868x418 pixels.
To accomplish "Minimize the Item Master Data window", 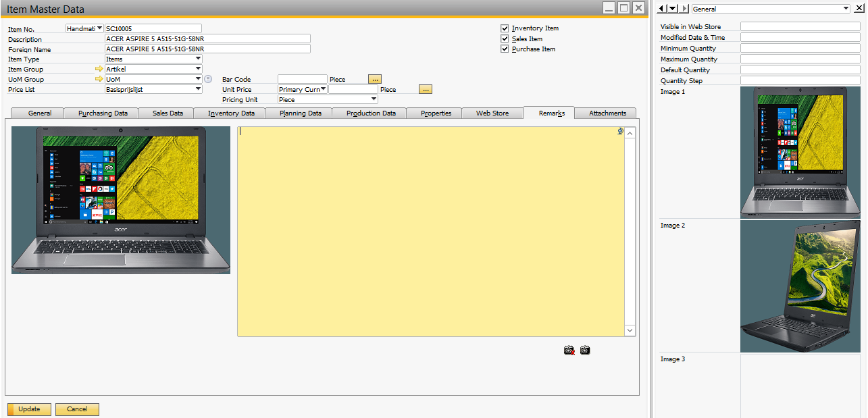I will coord(609,7).
